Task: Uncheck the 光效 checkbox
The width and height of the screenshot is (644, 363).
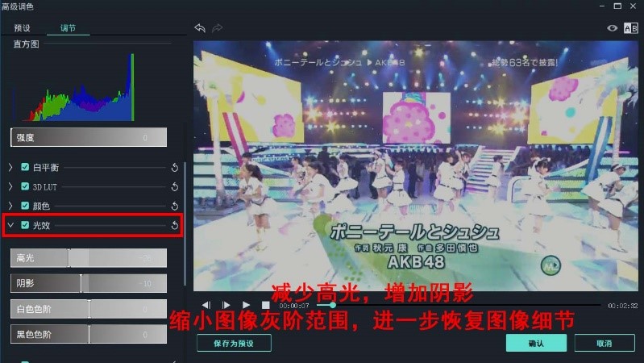Action: click(25, 224)
